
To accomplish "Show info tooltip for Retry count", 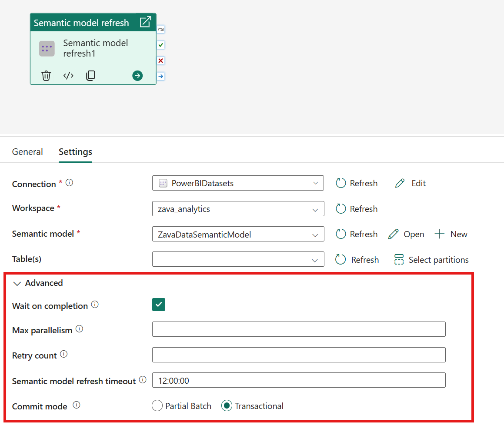I will (x=64, y=354).
